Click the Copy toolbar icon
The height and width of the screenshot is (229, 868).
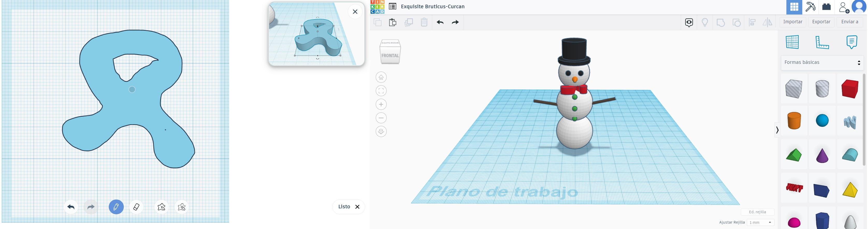pos(377,22)
